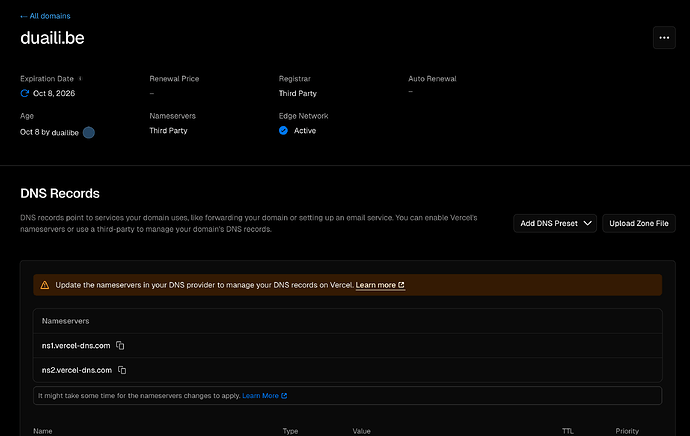Click the duailibe user avatar
Viewport: 690px width, 436px height.
coord(89,132)
